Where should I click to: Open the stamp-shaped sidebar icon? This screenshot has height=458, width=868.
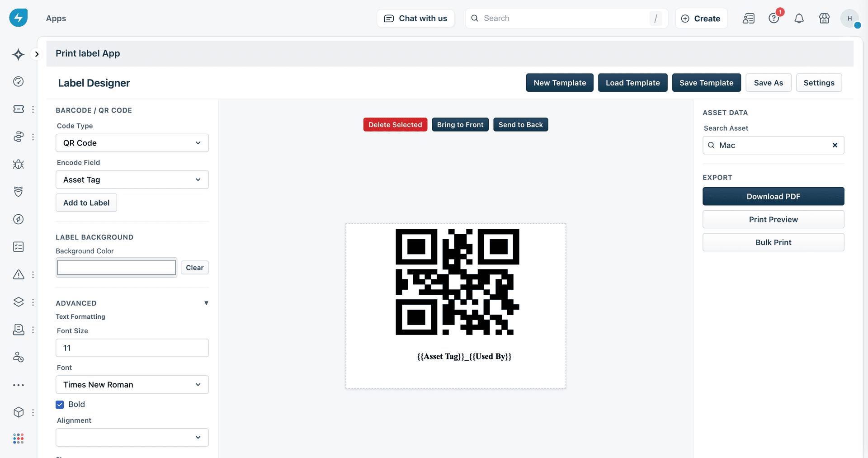click(19, 330)
